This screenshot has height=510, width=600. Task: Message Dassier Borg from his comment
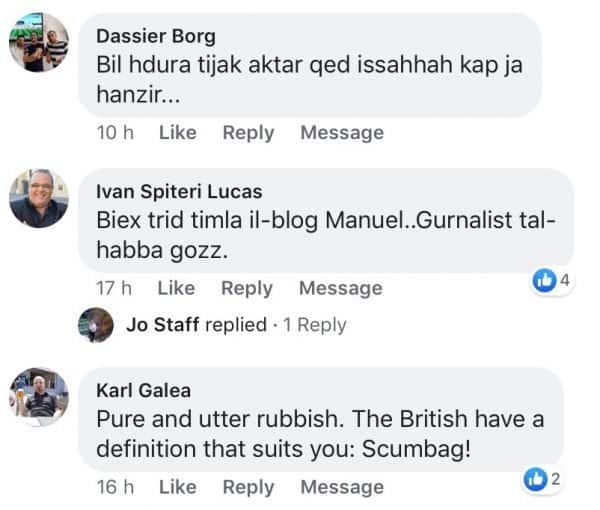[341, 132]
